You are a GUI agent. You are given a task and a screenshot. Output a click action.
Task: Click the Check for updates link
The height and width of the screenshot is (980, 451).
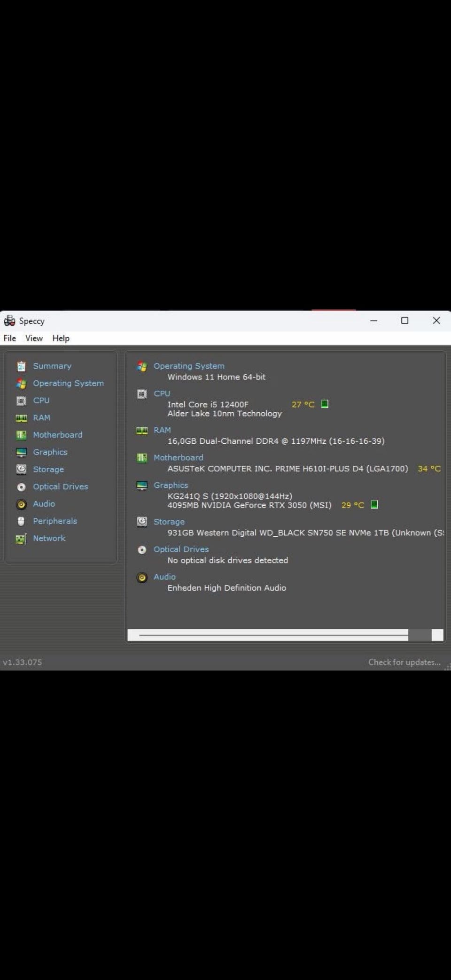pos(404,662)
